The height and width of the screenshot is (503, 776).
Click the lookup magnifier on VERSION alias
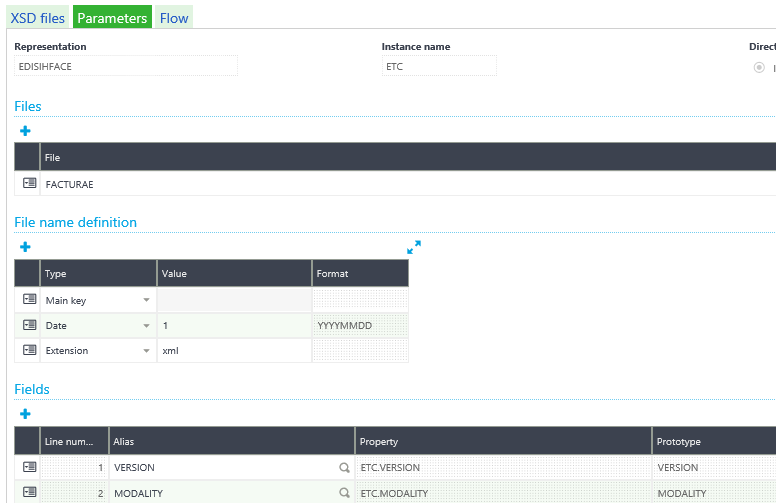click(344, 468)
